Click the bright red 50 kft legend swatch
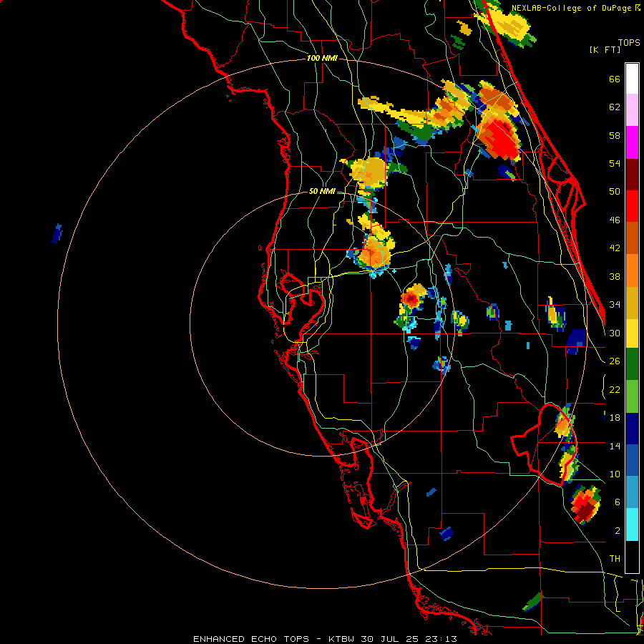The image size is (644, 644). pyautogui.click(x=632, y=206)
